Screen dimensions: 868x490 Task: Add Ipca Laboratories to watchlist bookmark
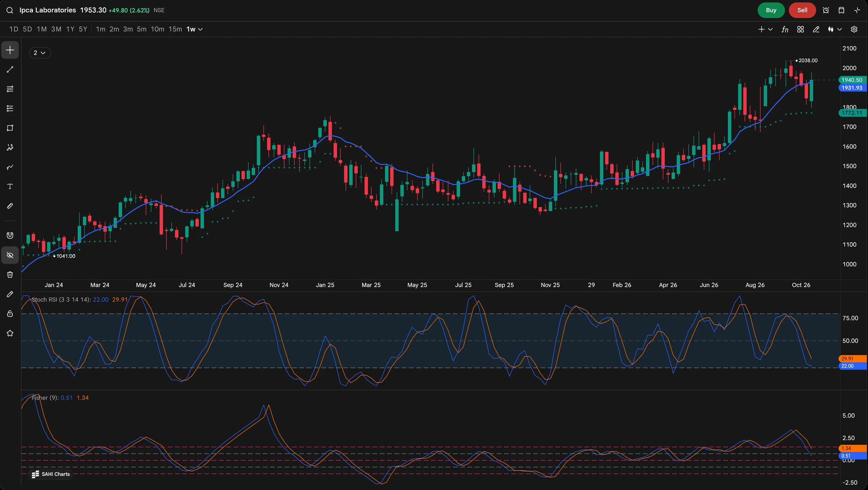(x=842, y=10)
